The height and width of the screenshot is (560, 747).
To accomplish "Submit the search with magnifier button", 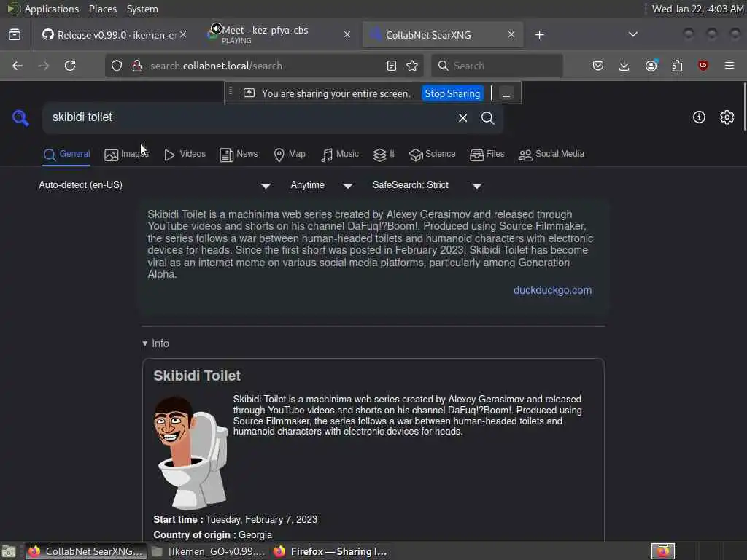I will (x=487, y=117).
